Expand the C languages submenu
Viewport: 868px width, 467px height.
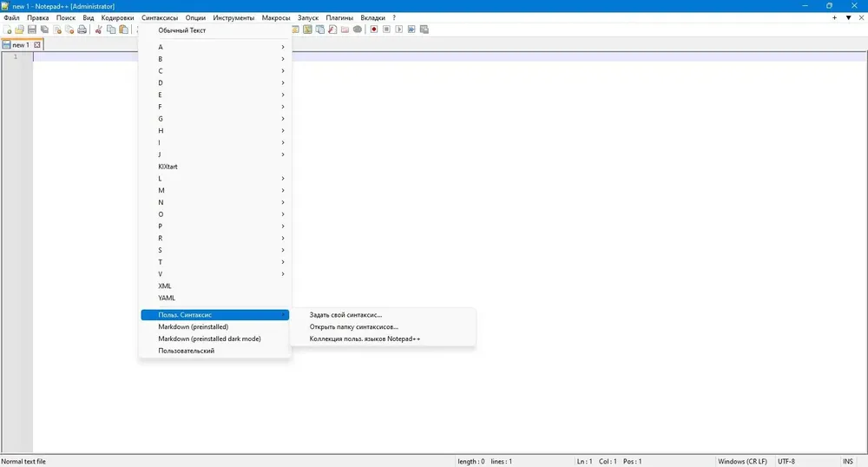pos(214,71)
